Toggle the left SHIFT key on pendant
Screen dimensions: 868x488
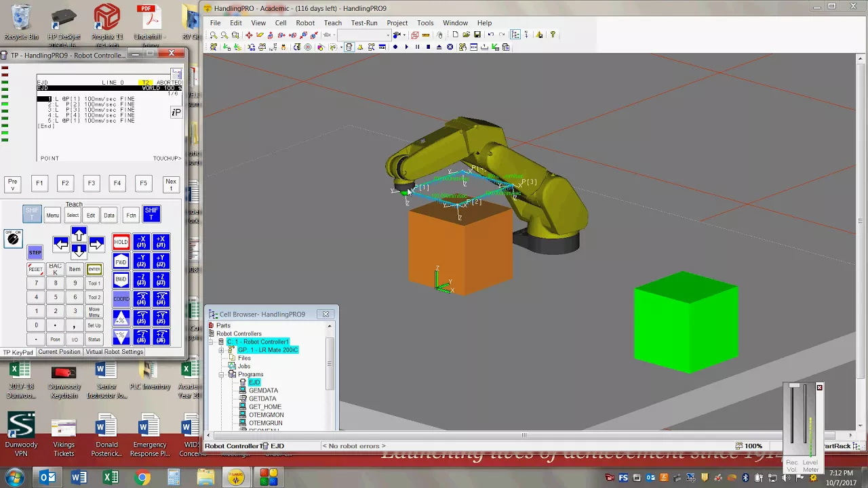[32, 214]
